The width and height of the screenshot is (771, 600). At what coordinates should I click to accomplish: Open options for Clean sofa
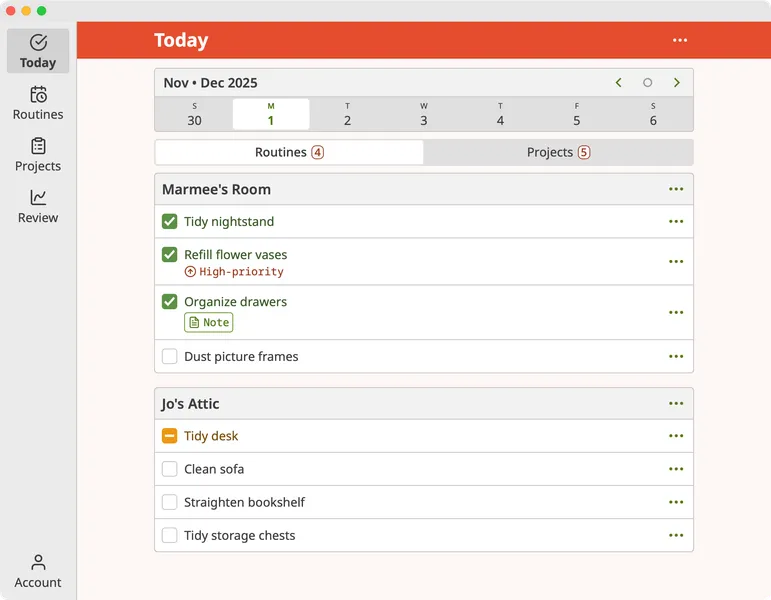coord(676,469)
